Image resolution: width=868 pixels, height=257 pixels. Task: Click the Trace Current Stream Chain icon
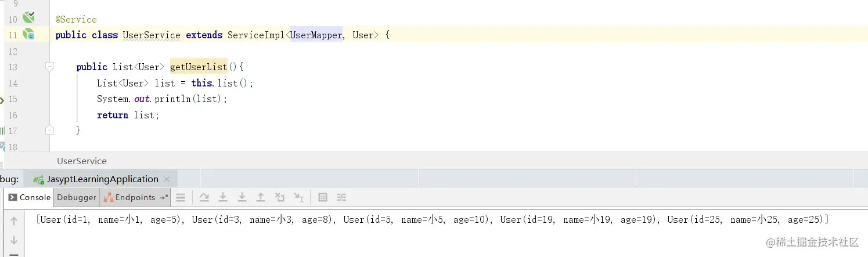tap(341, 198)
